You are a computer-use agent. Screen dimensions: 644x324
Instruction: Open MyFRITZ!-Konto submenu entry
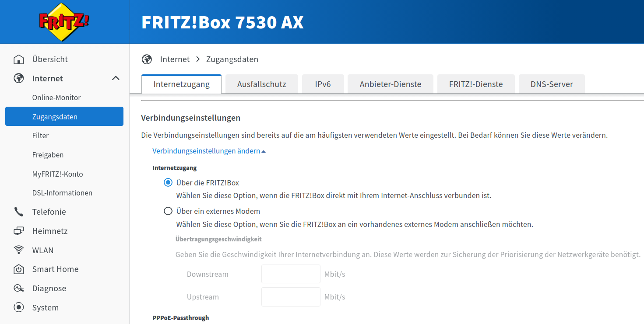coord(57,174)
